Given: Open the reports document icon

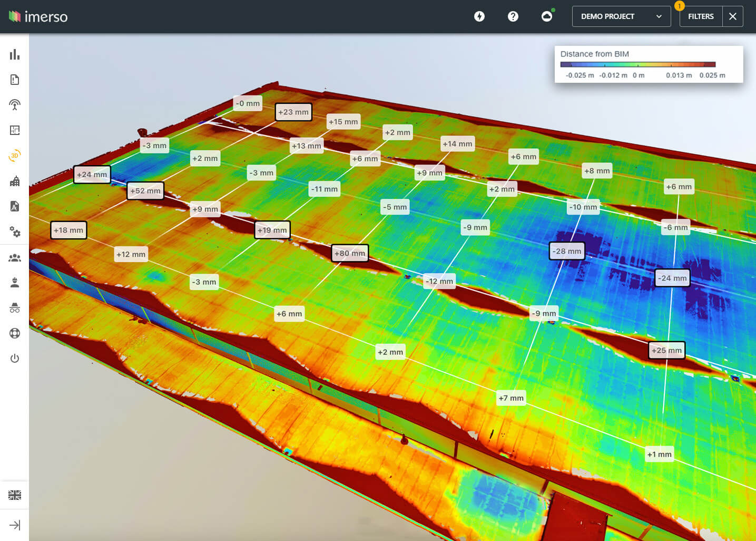Looking at the screenshot, I should pos(14,79).
